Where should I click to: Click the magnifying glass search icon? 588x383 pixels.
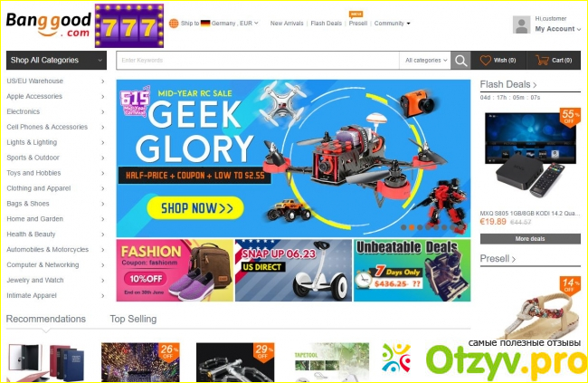pyautogui.click(x=460, y=61)
